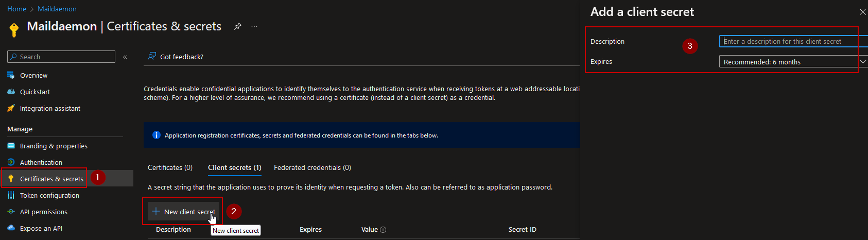868x240 pixels.
Task: Click the Expires dropdown chevron arrow
Action: (863, 62)
